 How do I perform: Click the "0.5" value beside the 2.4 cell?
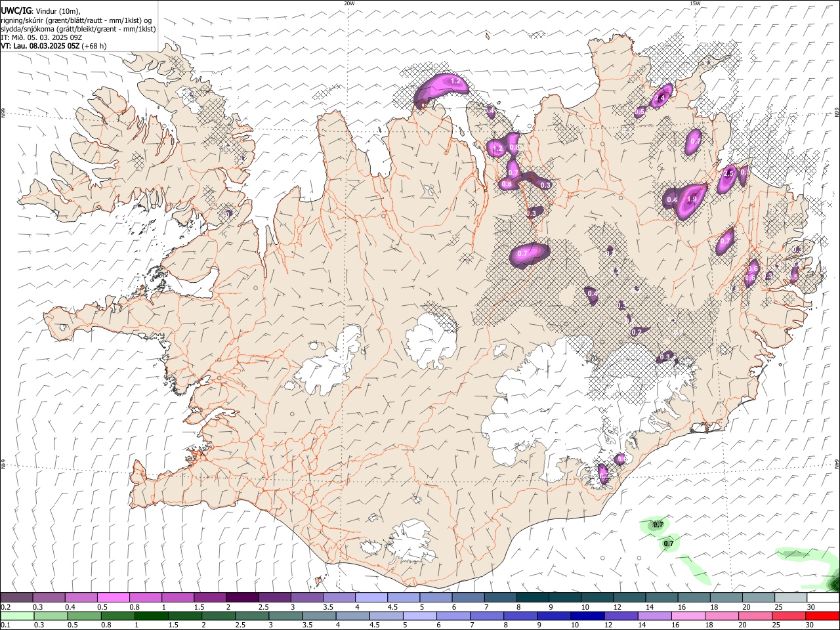click(x=640, y=112)
